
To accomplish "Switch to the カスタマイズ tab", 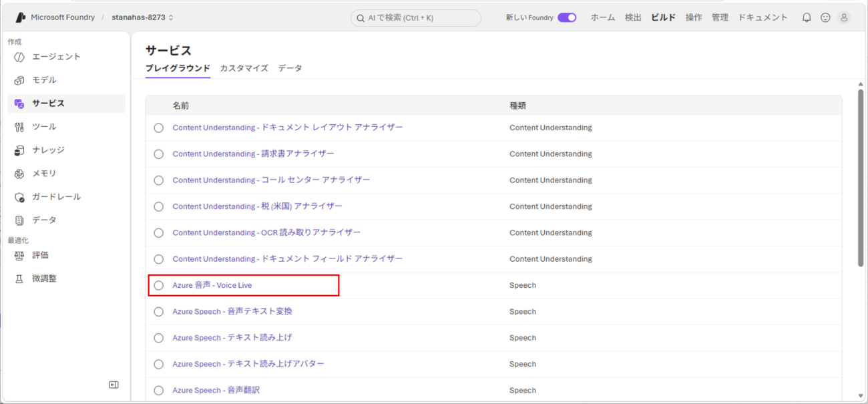I will (244, 68).
